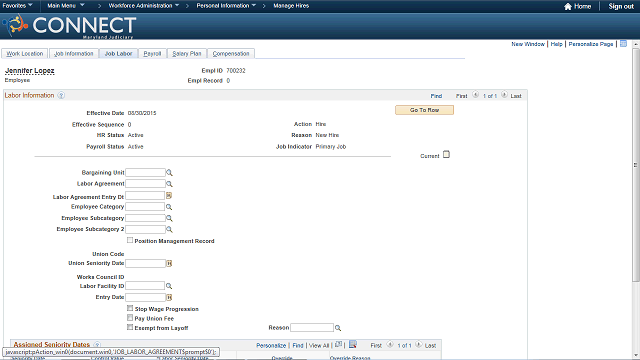Open Labor Agreement Entry Dt calendar
This screenshot has height=360, width=640.
[x=169, y=196]
